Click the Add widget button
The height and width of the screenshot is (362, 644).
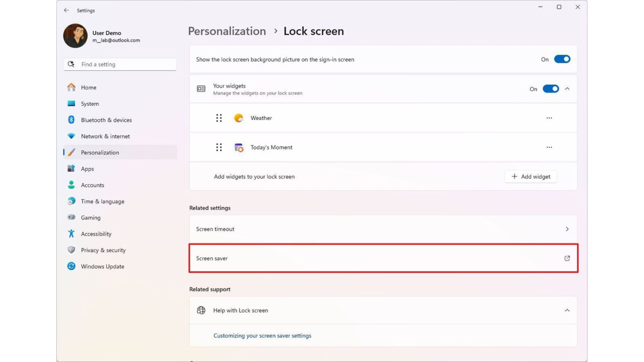point(531,176)
